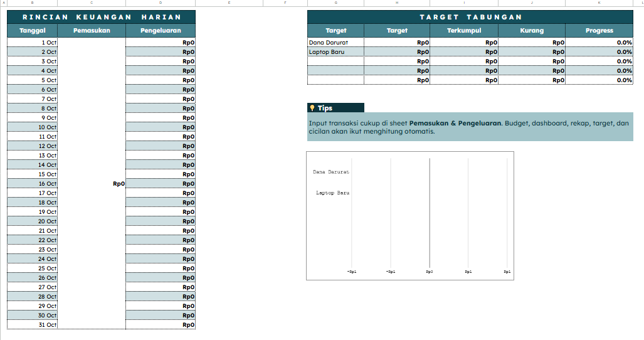Click Pengeluaran Rp0 in the 12 Oct row

coord(161,146)
